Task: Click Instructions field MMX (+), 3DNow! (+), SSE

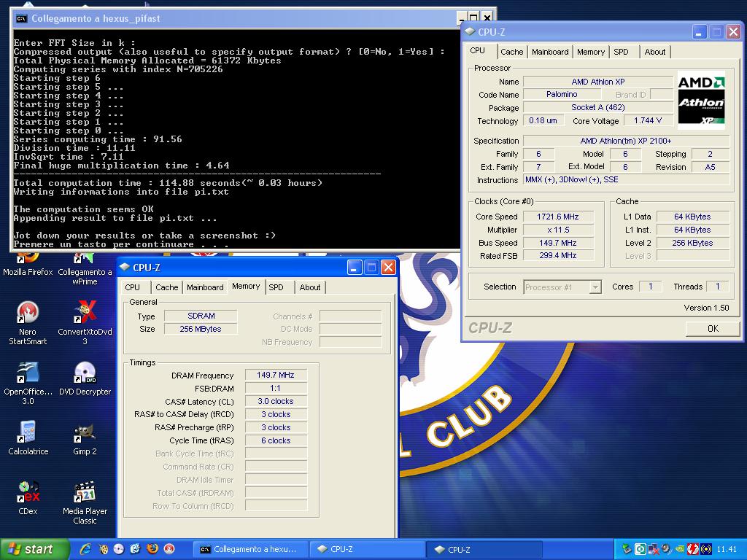Action: click(626, 179)
